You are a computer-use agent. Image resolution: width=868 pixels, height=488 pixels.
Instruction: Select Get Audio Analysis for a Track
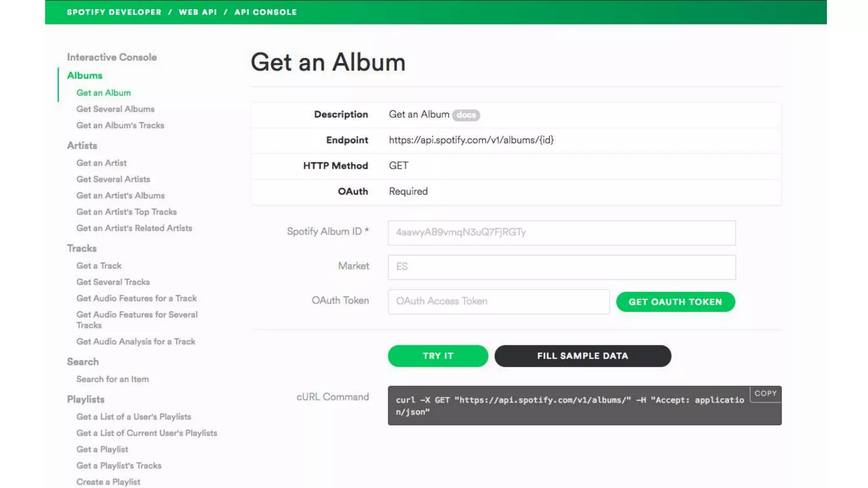136,341
